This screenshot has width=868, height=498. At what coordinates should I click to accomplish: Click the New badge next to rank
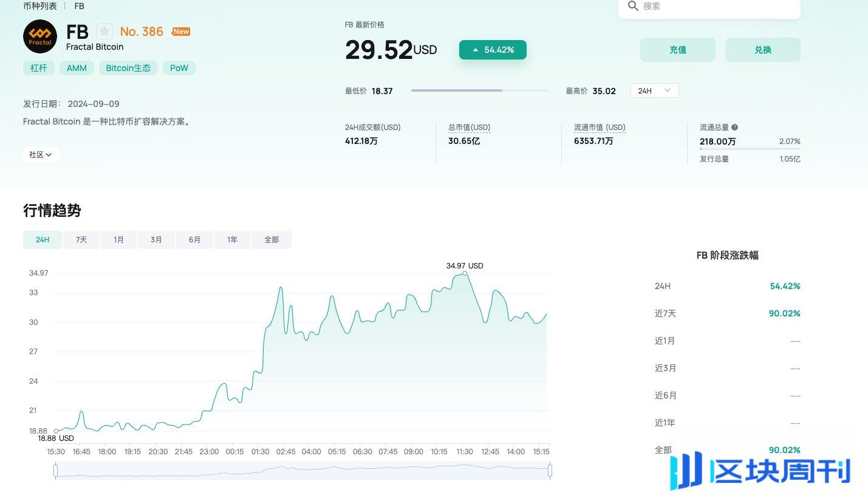click(x=181, y=32)
